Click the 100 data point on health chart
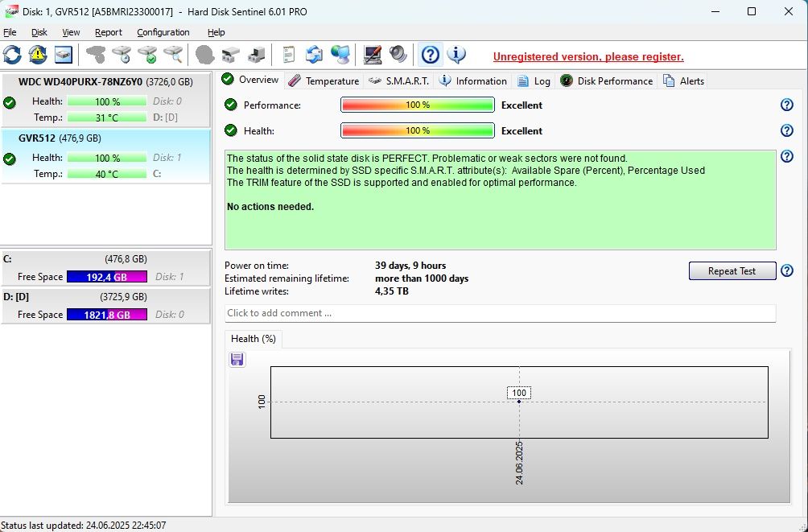 519,401
